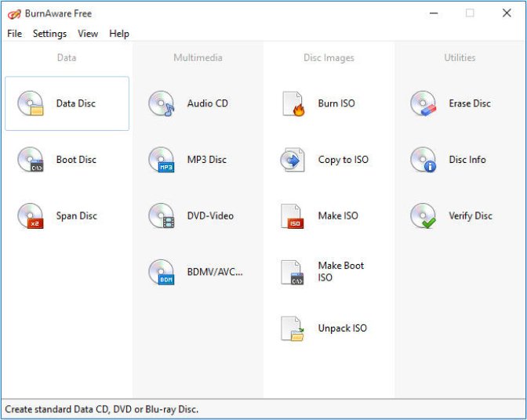Screen dimensions: 527x420
Task: Click the Burn ISO flame icon
Action: click(x=293, y=103)
